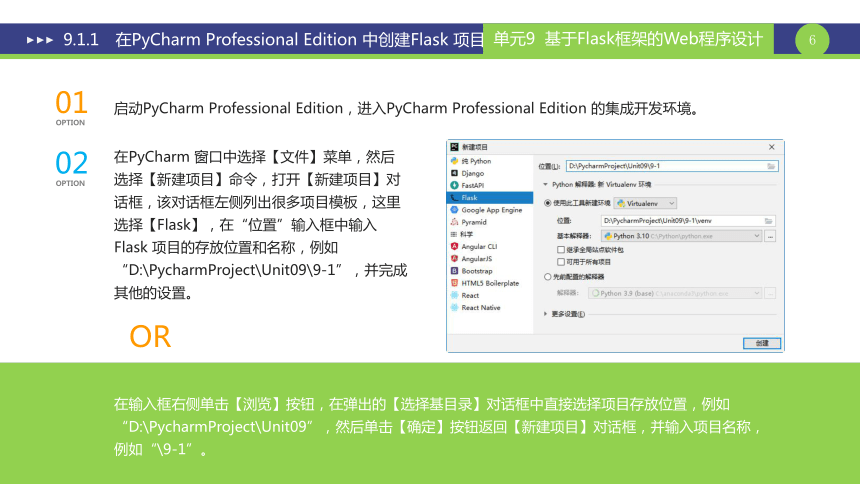Screen dimensions: 860x484
Task: Select the AngularJS template icon
Action: click(454, 258)
